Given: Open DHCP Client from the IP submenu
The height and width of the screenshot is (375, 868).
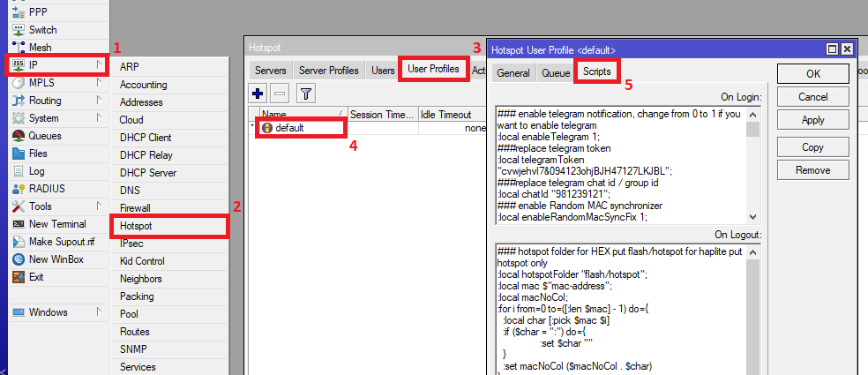Looking at the screenshot, I should coord(169,138).
